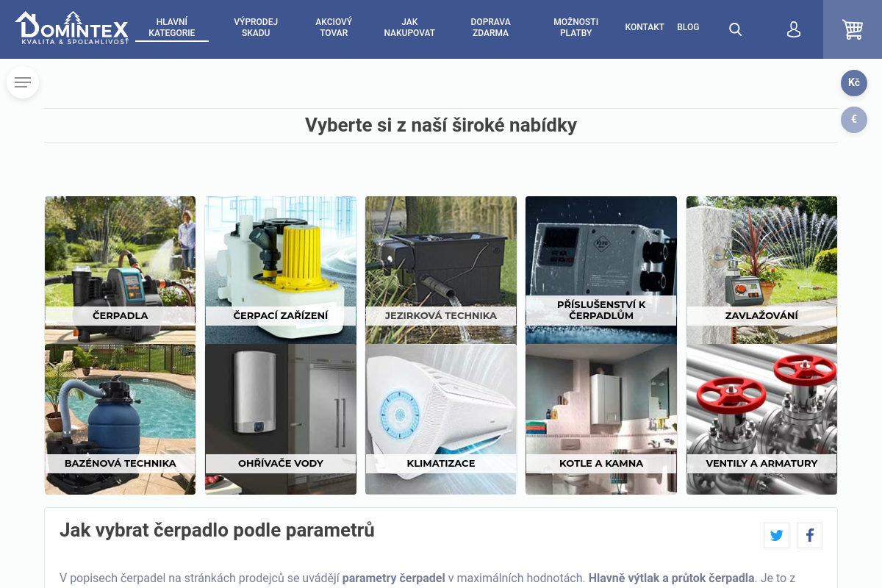882x588 pixels.
Task: Click the Domintex home logo
Action: tap(71, 29)
